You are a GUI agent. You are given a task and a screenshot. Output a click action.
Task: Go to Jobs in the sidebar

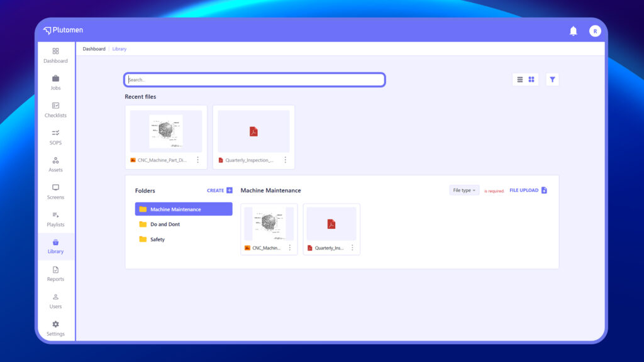55,82
